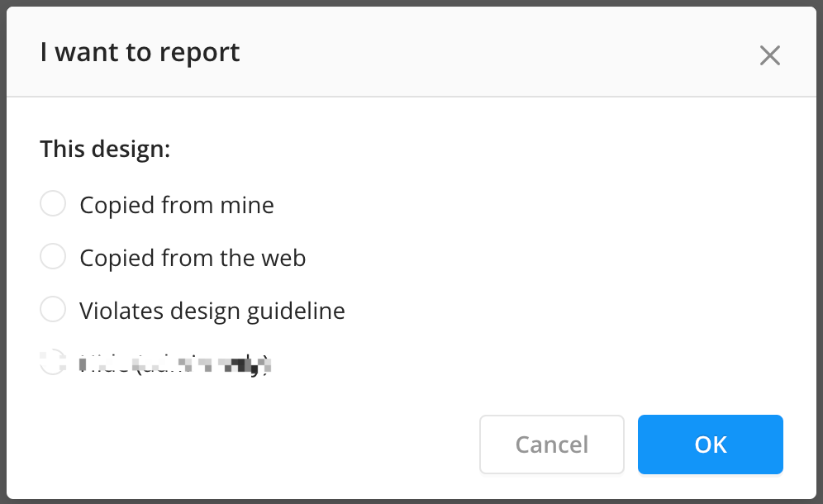Click the blank white area left of Cancel

tap(248, 445)
